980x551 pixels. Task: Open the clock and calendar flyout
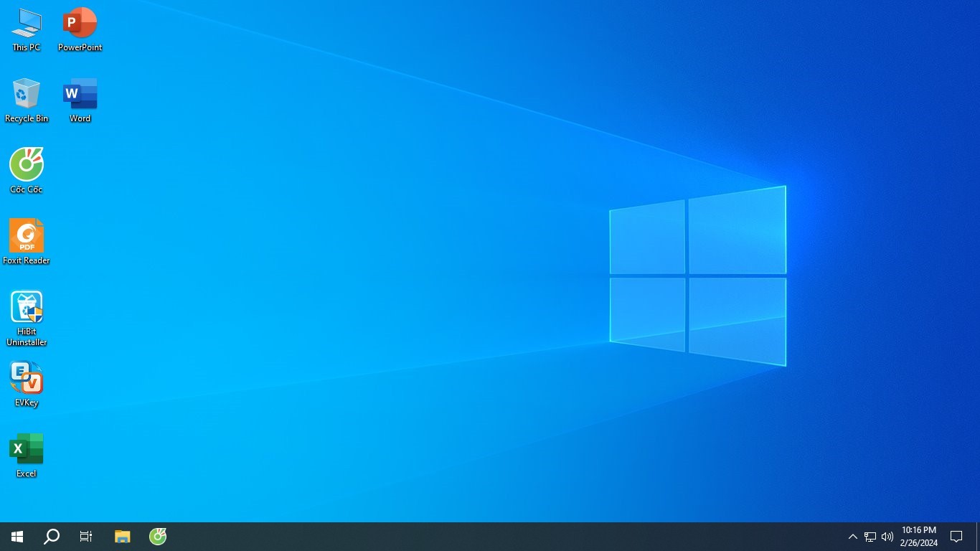[918, 536]
